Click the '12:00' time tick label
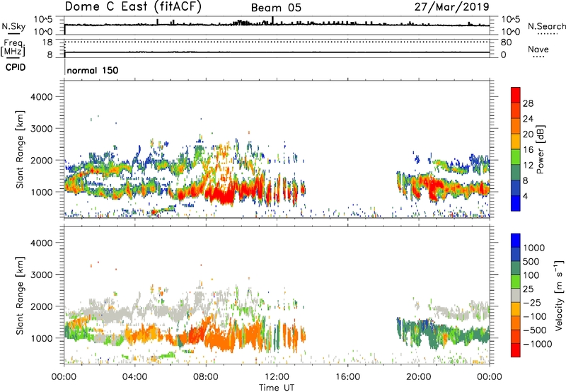 tap(277, 377)
